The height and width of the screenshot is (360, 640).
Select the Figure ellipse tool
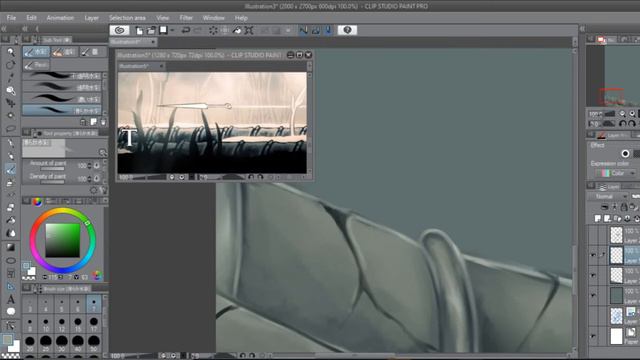(x=11, y=260)
